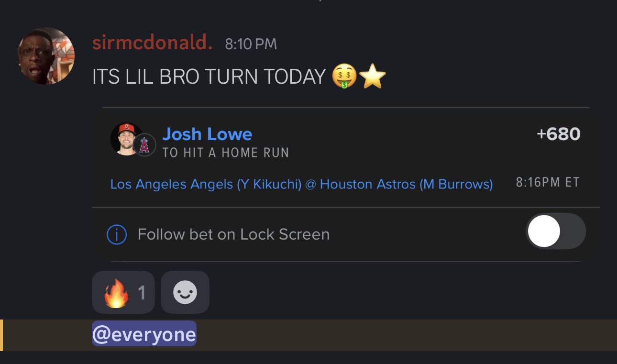This screenshot has height=364, width=617.
Task: Click the @everyone mention
Action: click(x=144, y=333)
